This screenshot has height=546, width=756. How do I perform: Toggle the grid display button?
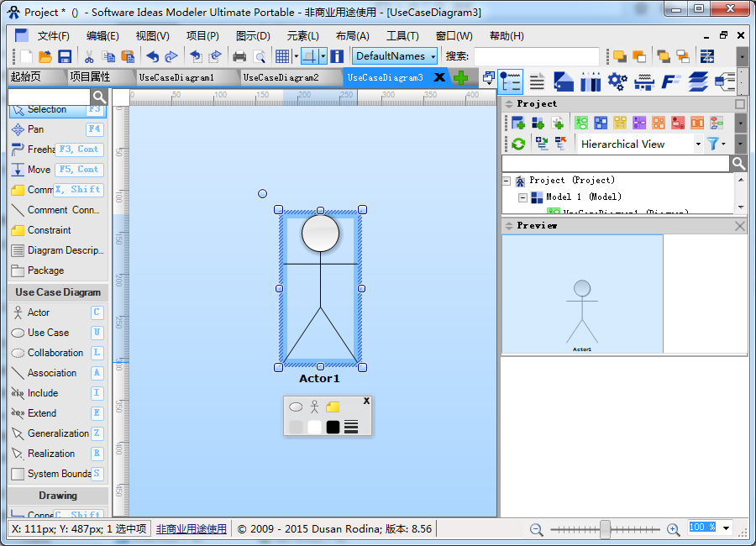(x=282, y=56)
